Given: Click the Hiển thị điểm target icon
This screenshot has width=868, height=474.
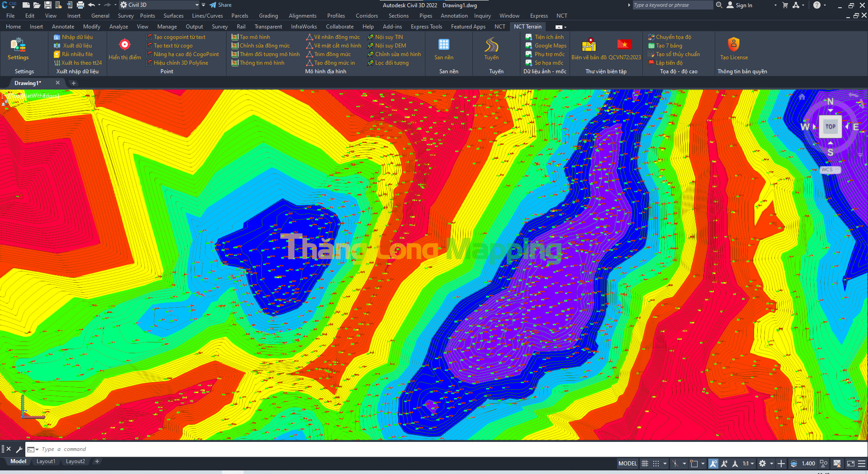Looking at the screenshot, I should click(124, 45).
